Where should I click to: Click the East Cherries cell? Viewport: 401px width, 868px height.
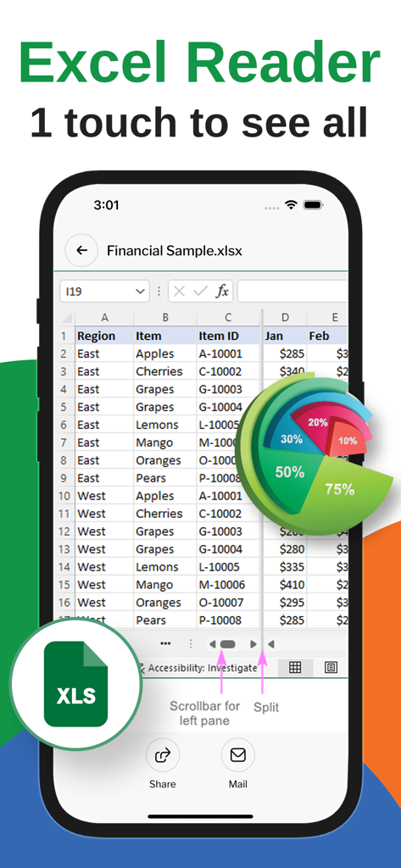coord(165,371)
